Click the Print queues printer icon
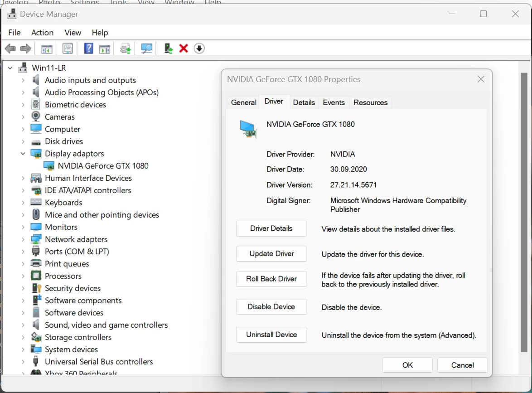This screenshot has width=532, height=393. [36, 263]
